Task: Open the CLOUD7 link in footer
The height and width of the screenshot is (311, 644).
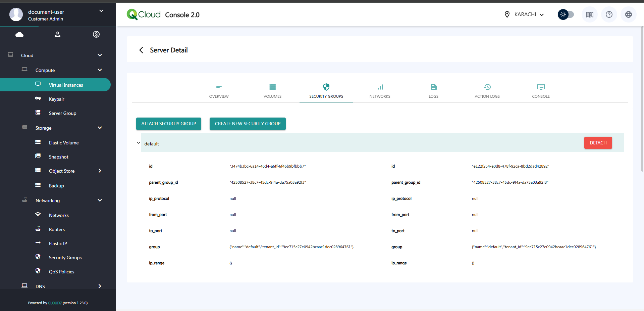Action: coord(55,303)
